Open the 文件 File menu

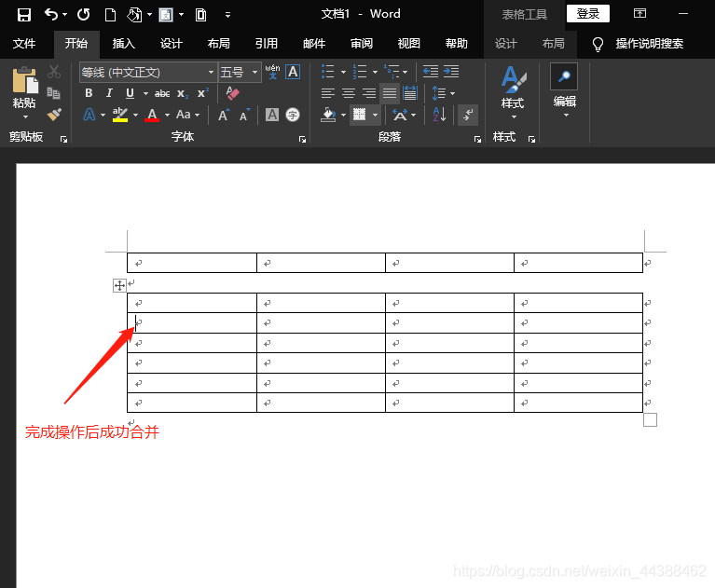[x=24, y=44]
